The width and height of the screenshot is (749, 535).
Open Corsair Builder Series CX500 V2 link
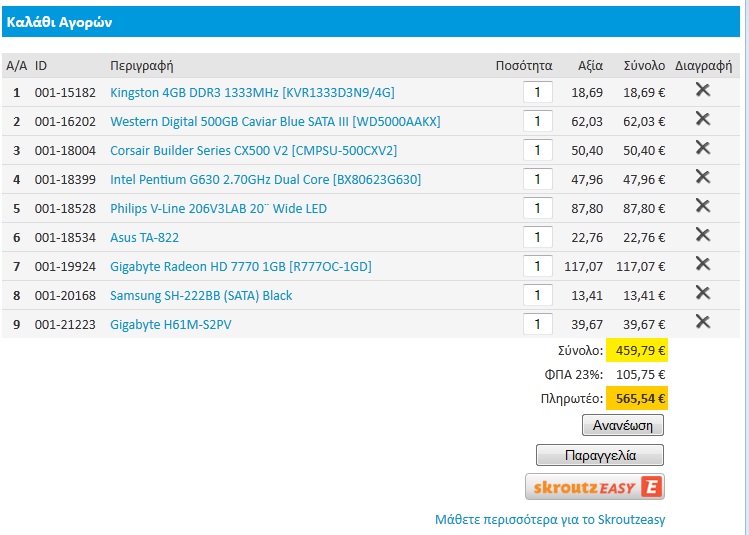253,150
